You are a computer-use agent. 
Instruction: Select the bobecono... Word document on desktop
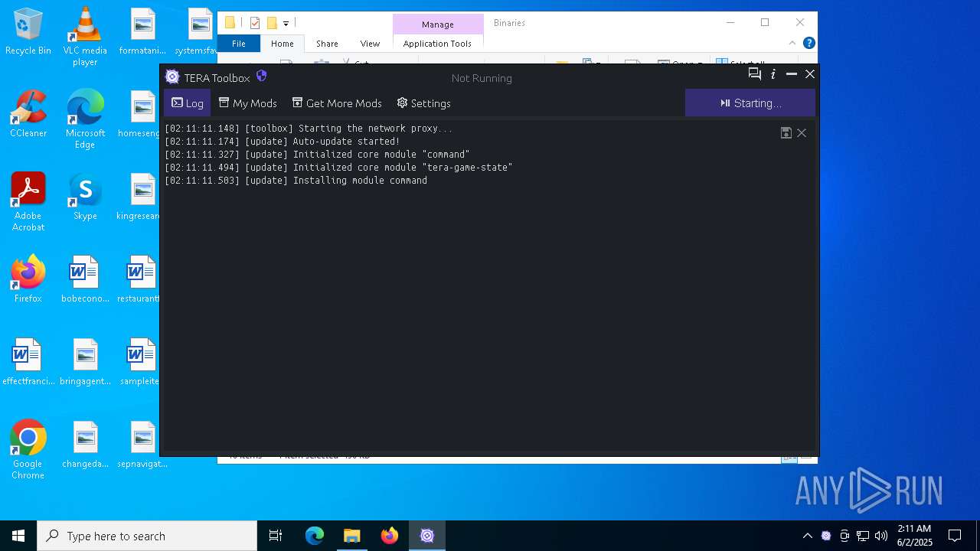[85, 279]
